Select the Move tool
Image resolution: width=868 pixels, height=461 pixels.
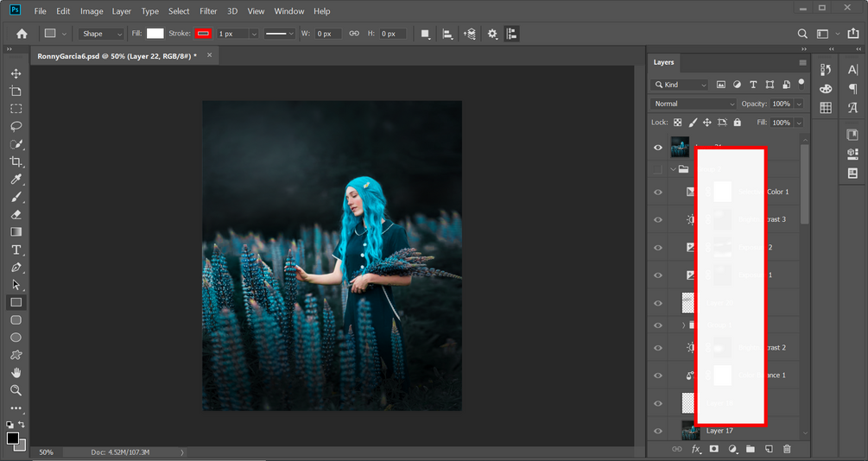(16, 73)
